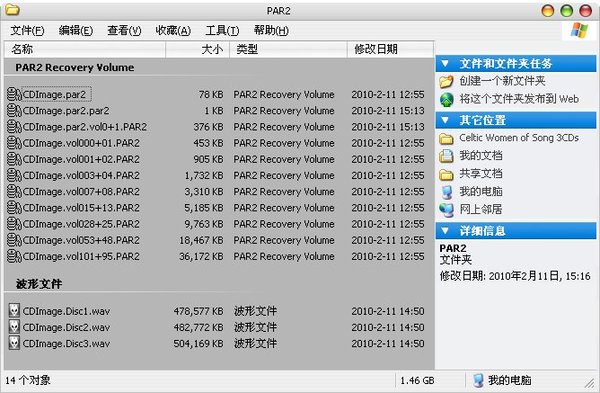Click icon of CDImage.vol028+25.PAR2

point(14,224)
